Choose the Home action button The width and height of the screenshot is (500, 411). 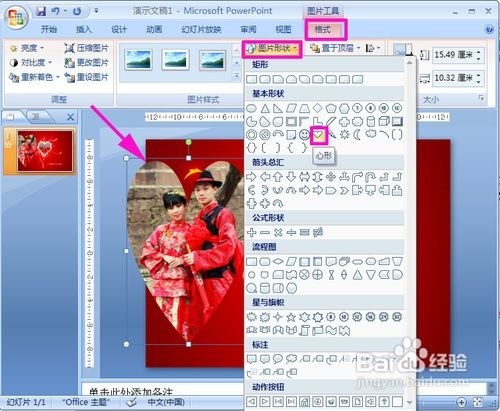click(304, 401)
